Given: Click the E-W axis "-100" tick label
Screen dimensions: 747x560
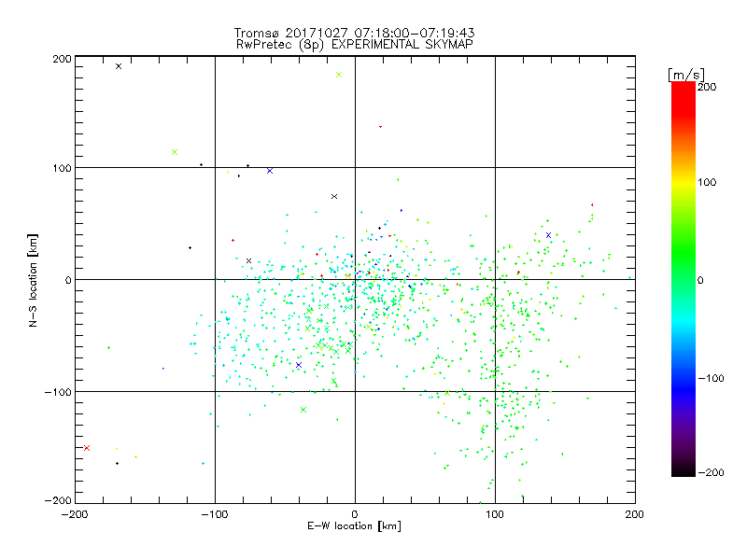Looking at the screenshot, I should point(215,514).
